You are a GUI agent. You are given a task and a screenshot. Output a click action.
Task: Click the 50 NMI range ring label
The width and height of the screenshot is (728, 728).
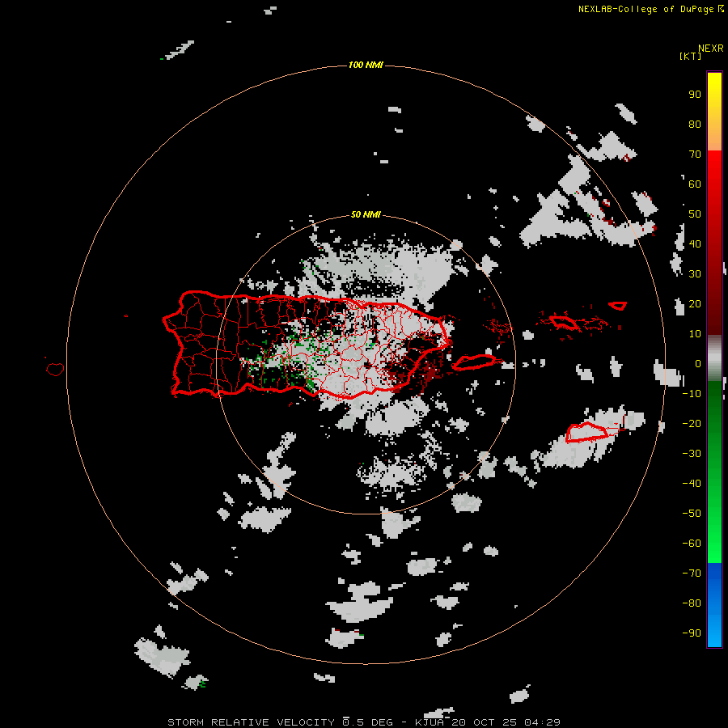[x=366, y=214]
